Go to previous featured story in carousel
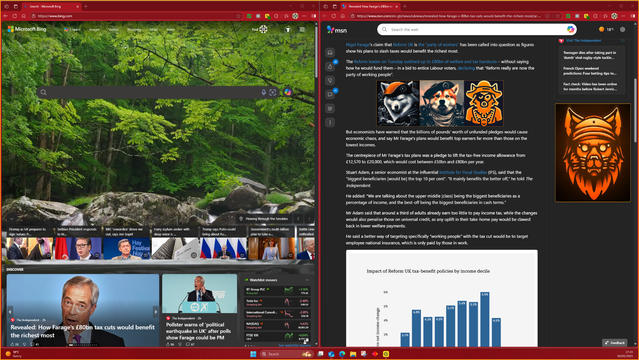 tap(10, 311)
